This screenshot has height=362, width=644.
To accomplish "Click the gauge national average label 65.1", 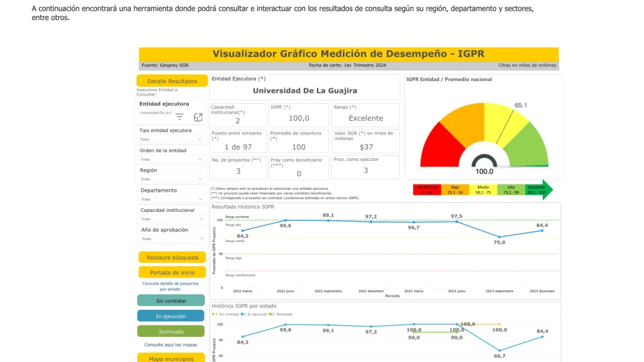I will (521, 106).
